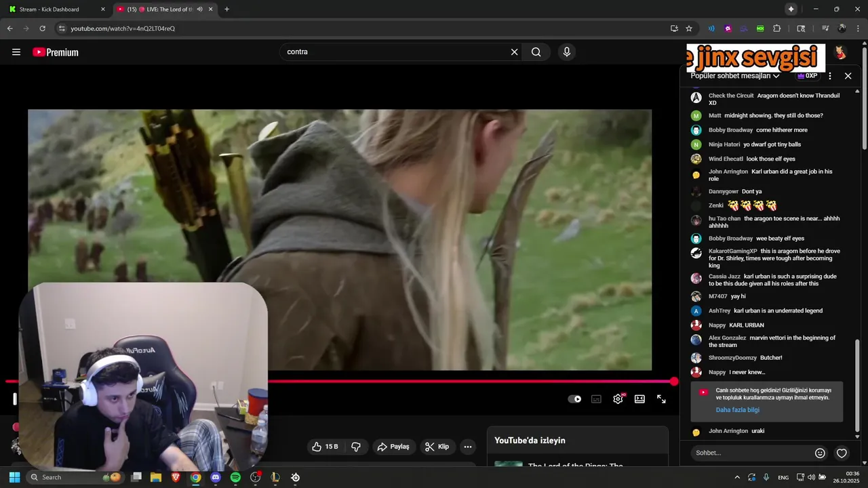Toggle the autoplay switch in player
868x488 pixels.
pos(574,399)
